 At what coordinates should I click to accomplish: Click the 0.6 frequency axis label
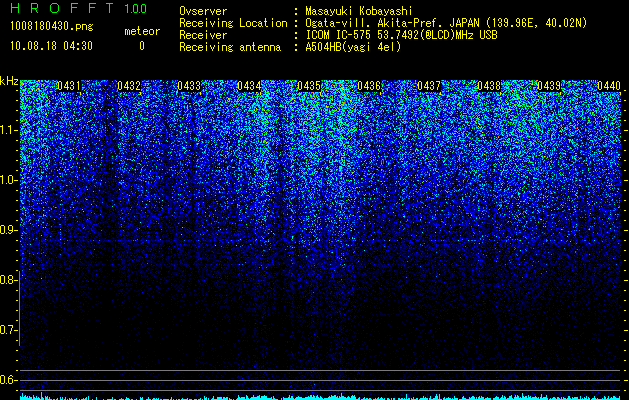point(8,380)
